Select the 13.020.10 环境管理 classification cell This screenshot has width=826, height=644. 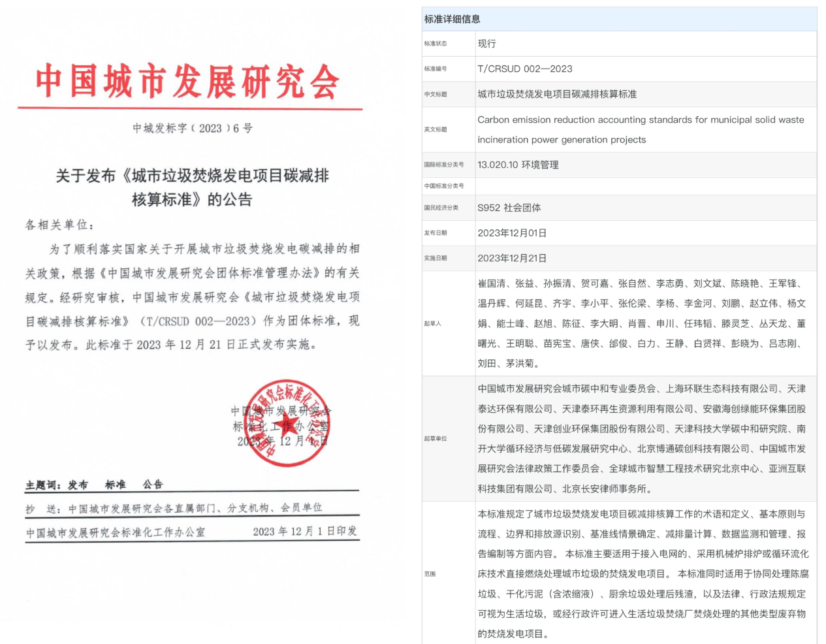pos(518,165)
